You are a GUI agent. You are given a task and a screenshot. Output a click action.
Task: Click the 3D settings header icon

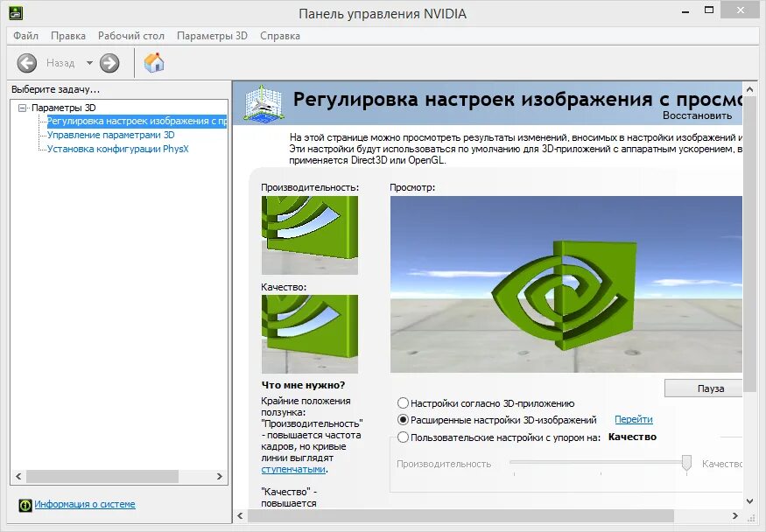tap(264, 103)
